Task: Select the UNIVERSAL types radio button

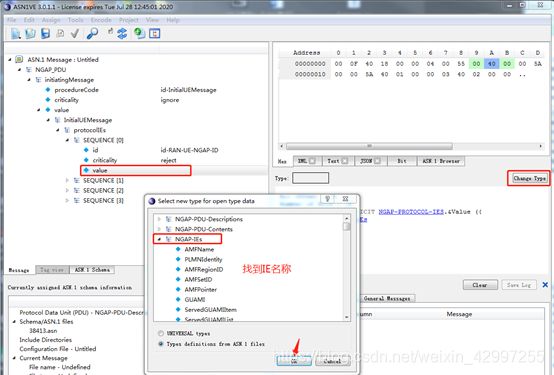Action: point(161,333)
